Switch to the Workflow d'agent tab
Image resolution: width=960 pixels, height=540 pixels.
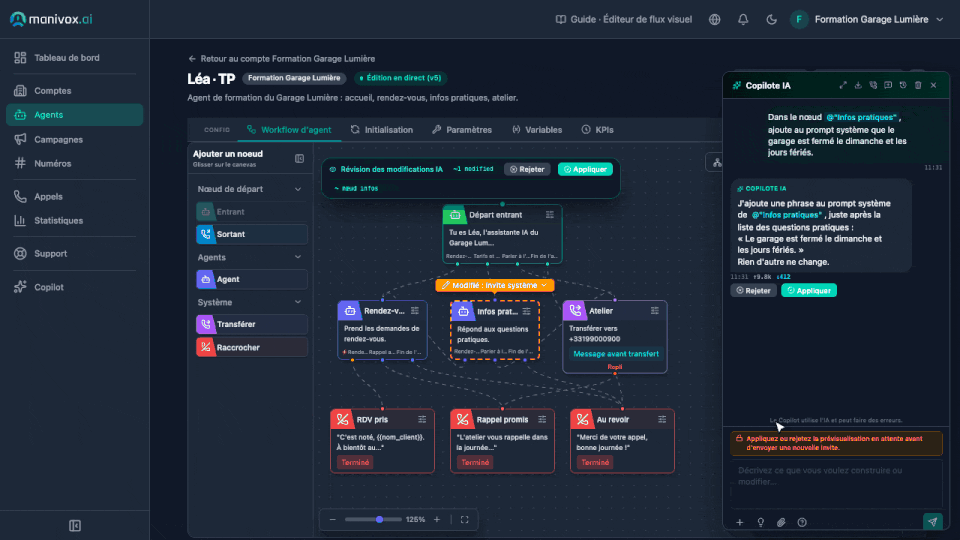[289, 130]
